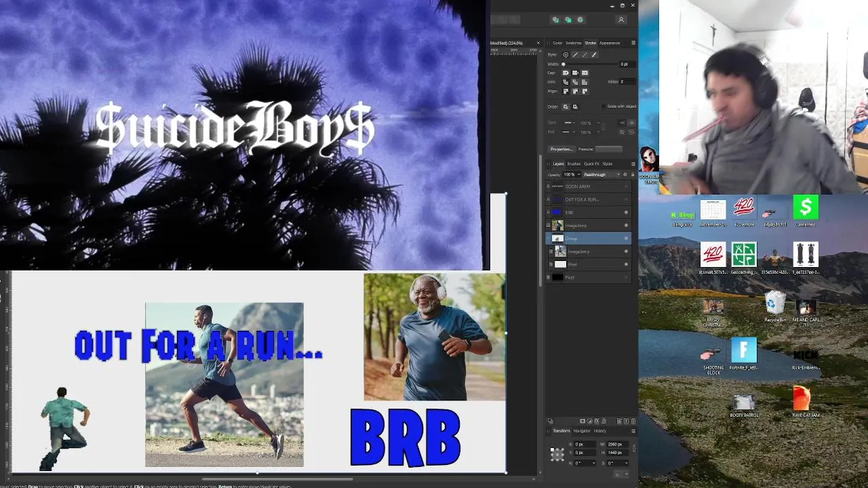868x488 pixels.
Task: Click the layer lock icon
Action: tap(633, 174)
